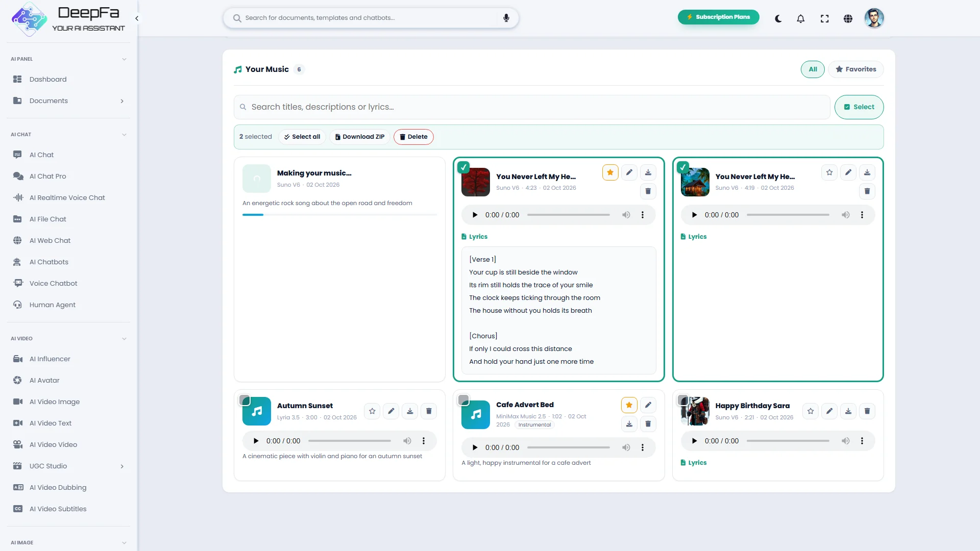Click Download ZIP for selected tracks
Viewport: 980px width, 551px height.
[x=360, y=137]
